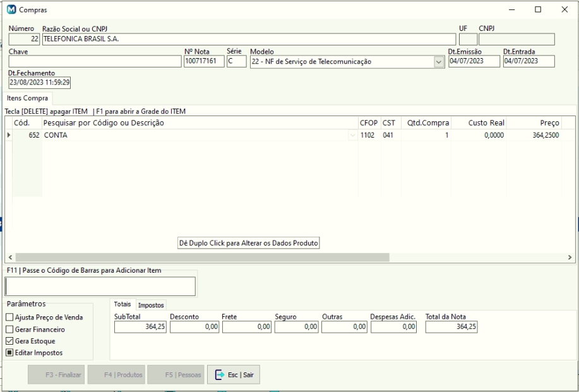579x392 pixels.
Task: Check the Gerar Financeiro option
Action: pyautogui.click(x=9, y=329)
